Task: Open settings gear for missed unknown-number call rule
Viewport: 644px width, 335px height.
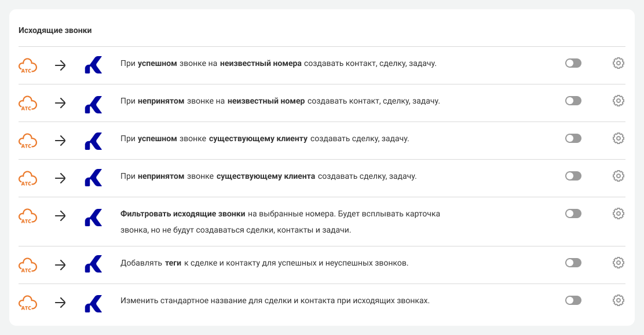Action: click(x=618, y=101)
